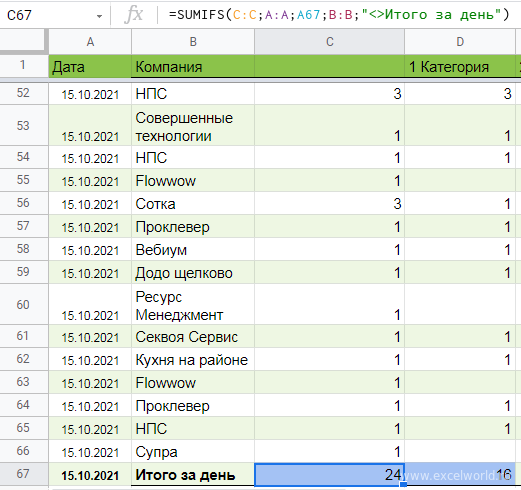Screen dimensions: 521x490
Task: Click the fx function icon
Action: coord(133,15)
